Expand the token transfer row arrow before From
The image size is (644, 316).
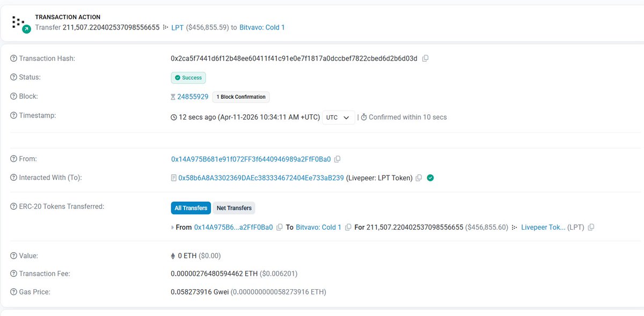(172, 227)
